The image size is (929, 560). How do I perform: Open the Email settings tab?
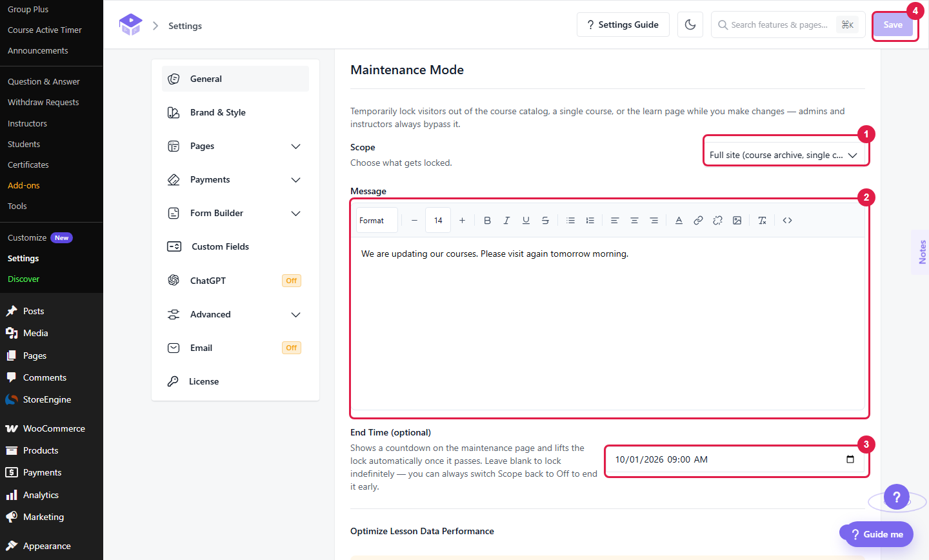point(235,348)
